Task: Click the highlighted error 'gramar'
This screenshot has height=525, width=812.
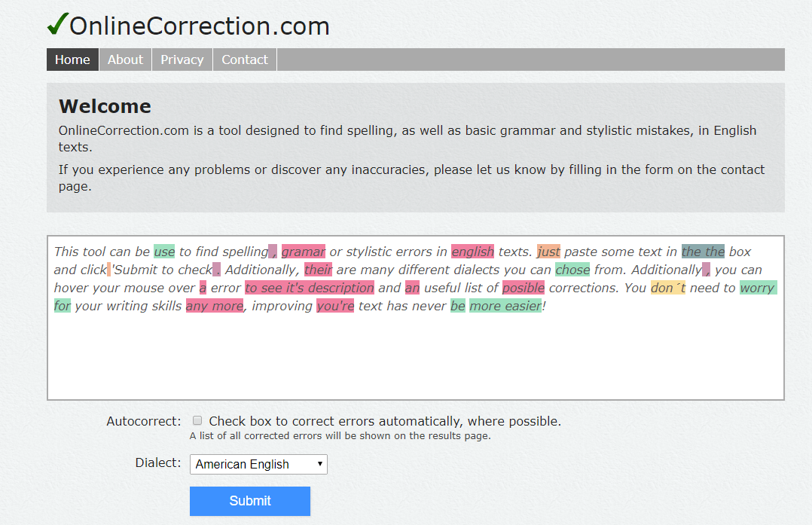Action: 304,251
